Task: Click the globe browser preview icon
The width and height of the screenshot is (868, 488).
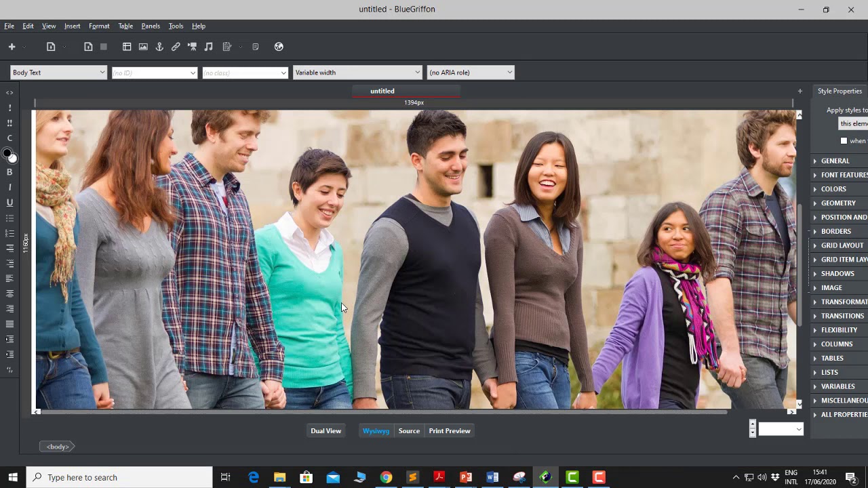Action: (x=279, y=47)
